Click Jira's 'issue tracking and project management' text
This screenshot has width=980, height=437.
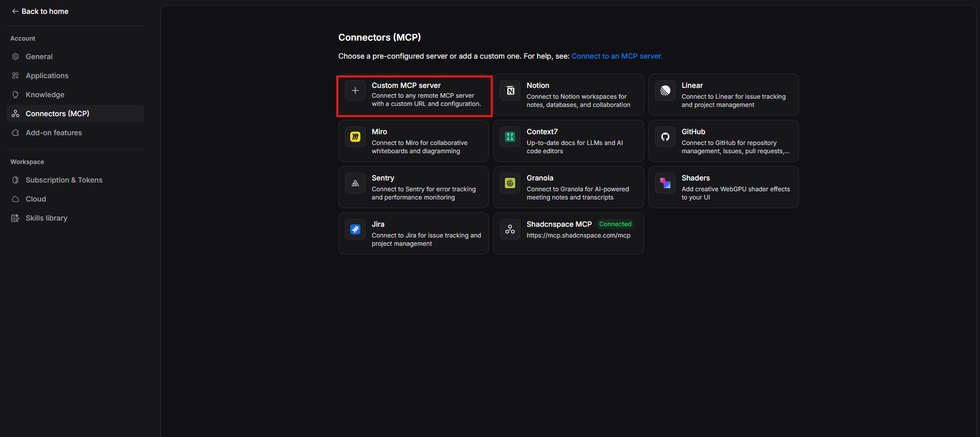point(426,240)
